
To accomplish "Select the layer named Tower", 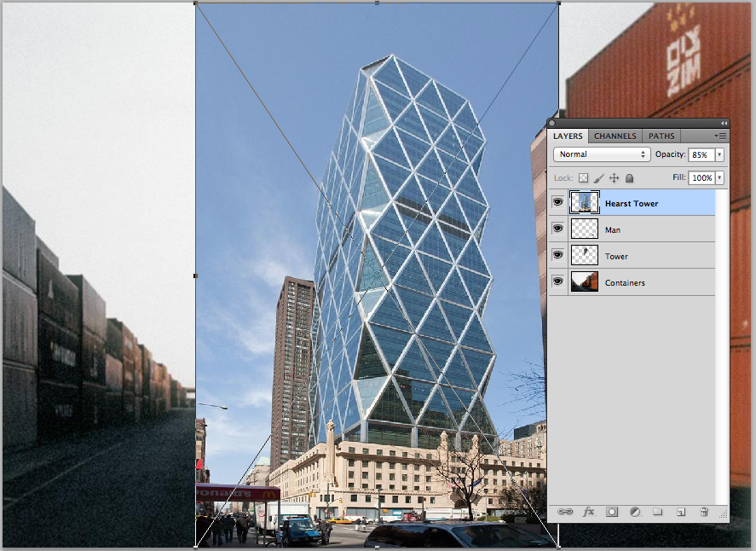I will click(617, 256).
